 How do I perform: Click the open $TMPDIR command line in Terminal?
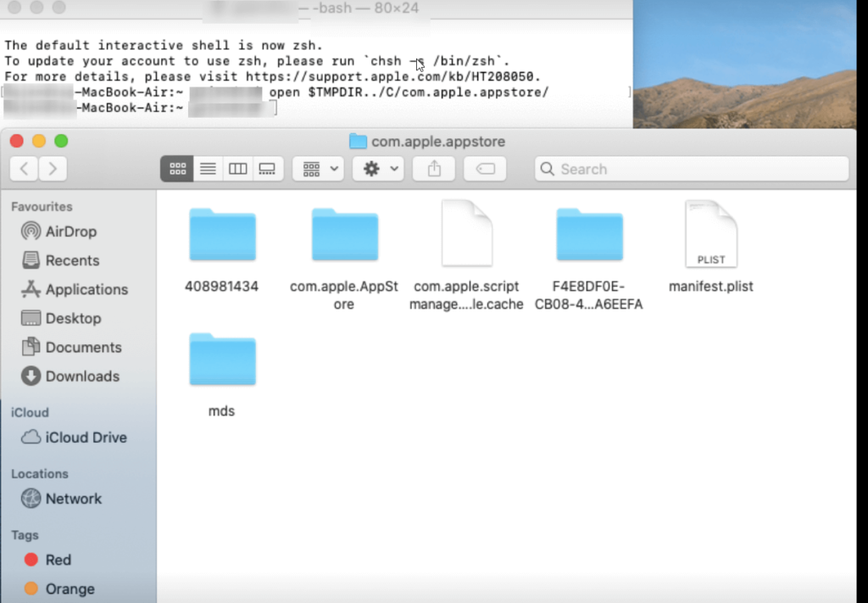(409, 92)
